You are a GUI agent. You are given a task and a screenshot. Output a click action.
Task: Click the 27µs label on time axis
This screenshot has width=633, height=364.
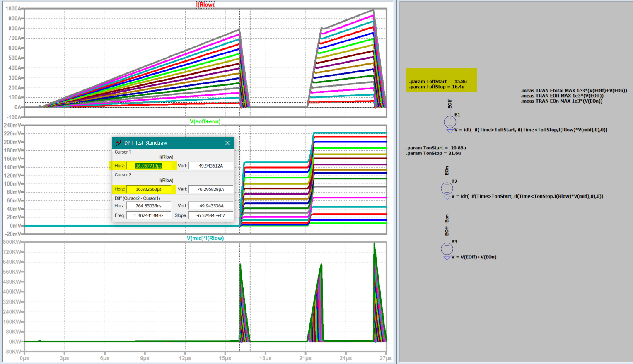click(x=386, y=358)
